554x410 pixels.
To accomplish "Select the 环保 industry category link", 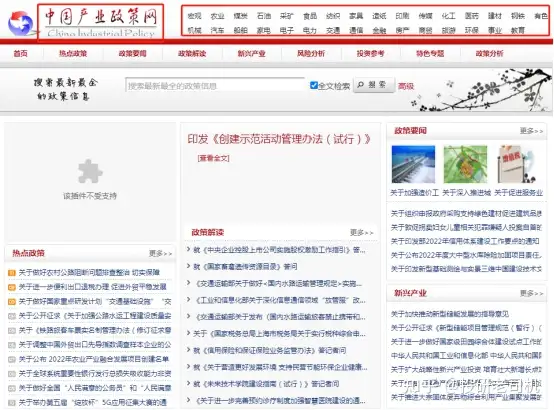I will click(472, 30).
